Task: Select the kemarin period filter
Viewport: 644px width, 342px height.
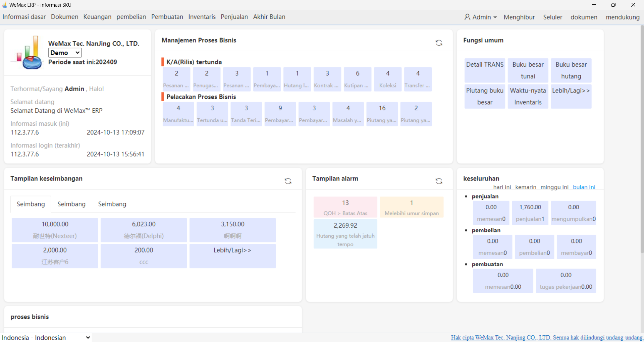Action: (526, 187)
